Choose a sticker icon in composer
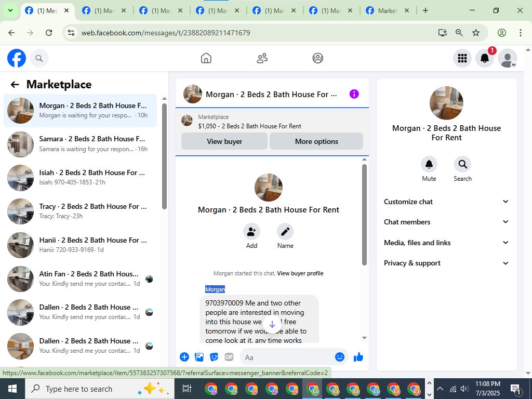532x399 pixels. click(x=214, y=357)
